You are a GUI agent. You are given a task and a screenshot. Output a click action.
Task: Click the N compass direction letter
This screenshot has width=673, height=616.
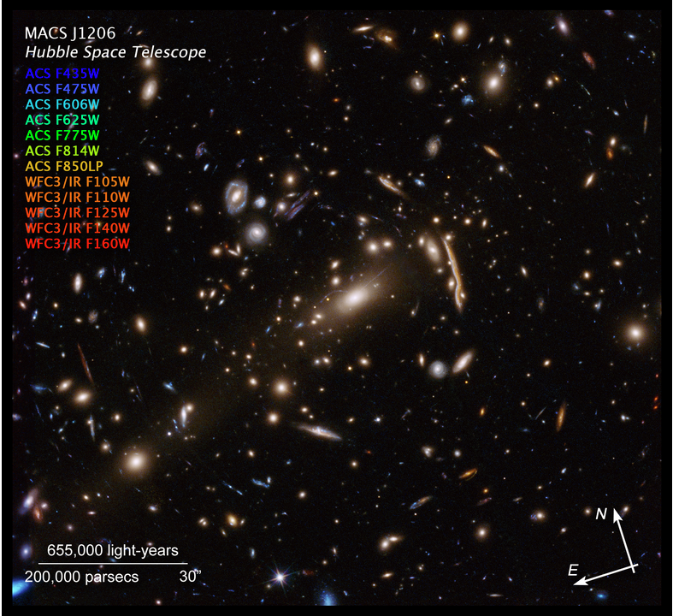click(601, 513)
